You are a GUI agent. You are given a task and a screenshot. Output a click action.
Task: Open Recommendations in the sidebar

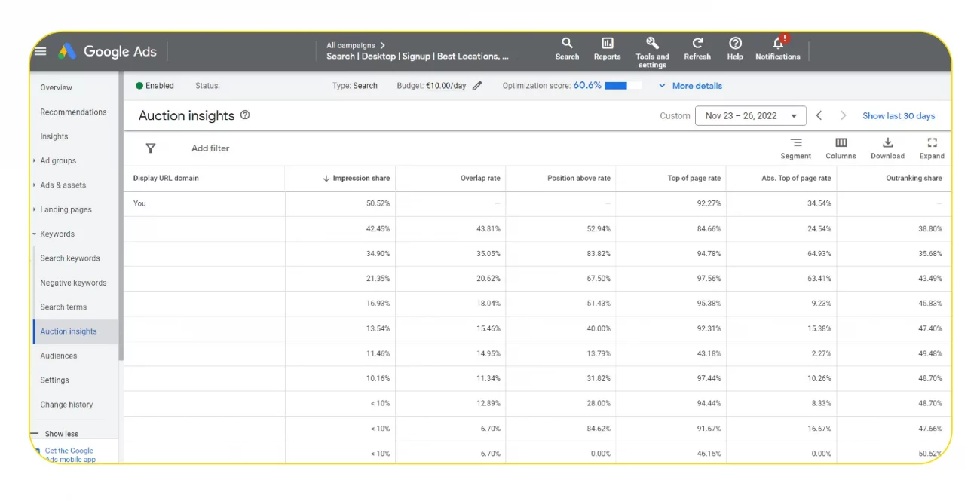[73, 112]
